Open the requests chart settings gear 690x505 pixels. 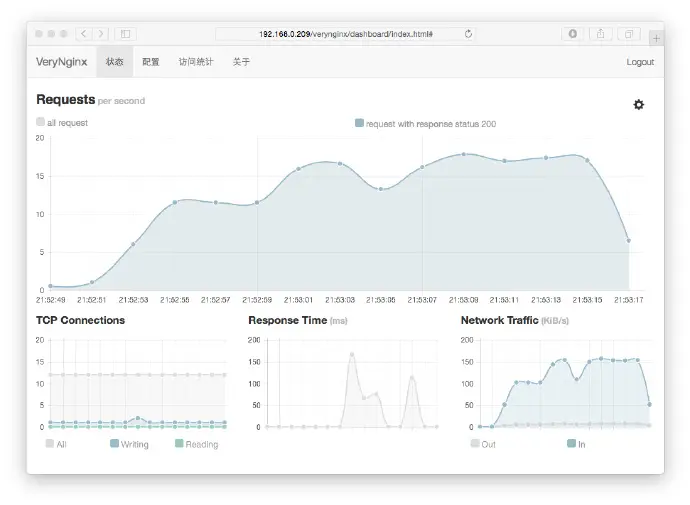coord(638,104)
